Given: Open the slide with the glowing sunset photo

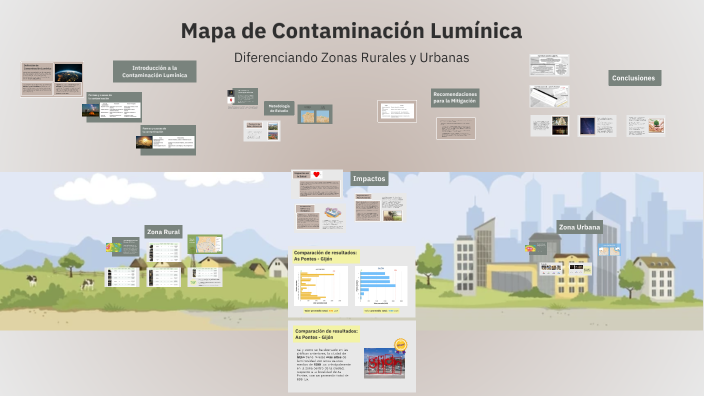Looking at the screenshot, I should pos(166,140).
